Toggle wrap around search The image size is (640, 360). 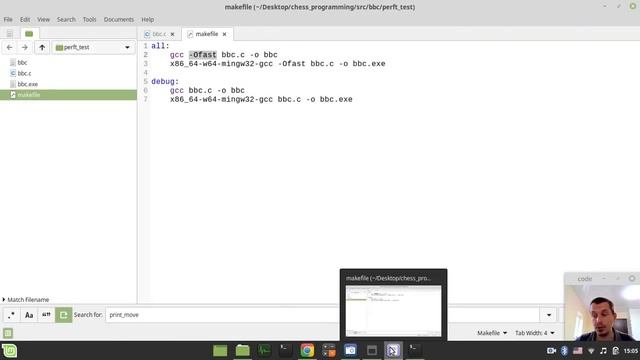[x=64, y=315]
